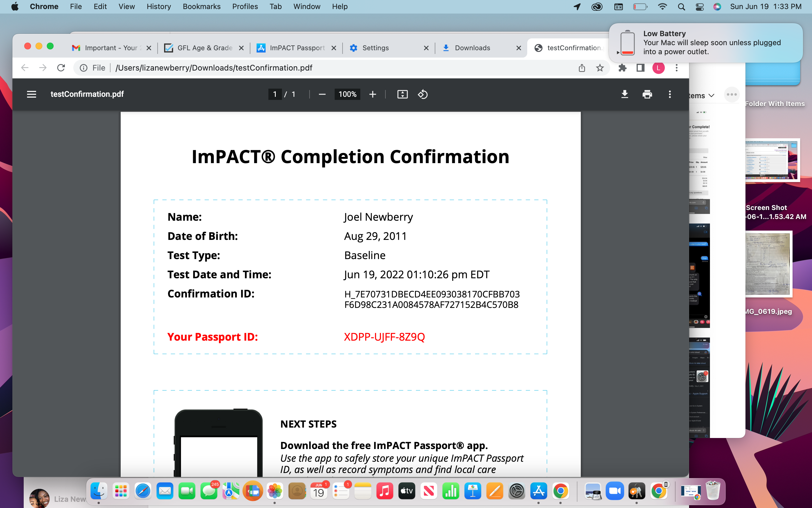Open Spotlight search icon

(681, 7)
